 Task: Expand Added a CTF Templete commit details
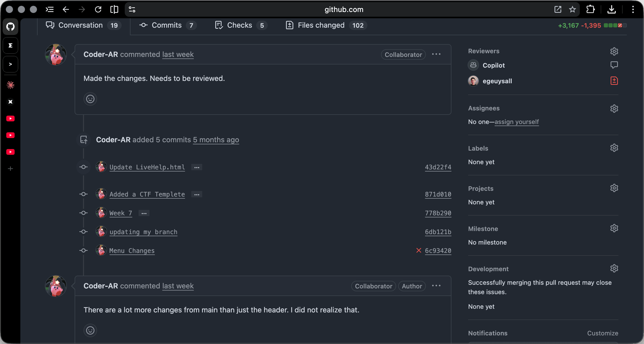(x=197, y=194)
